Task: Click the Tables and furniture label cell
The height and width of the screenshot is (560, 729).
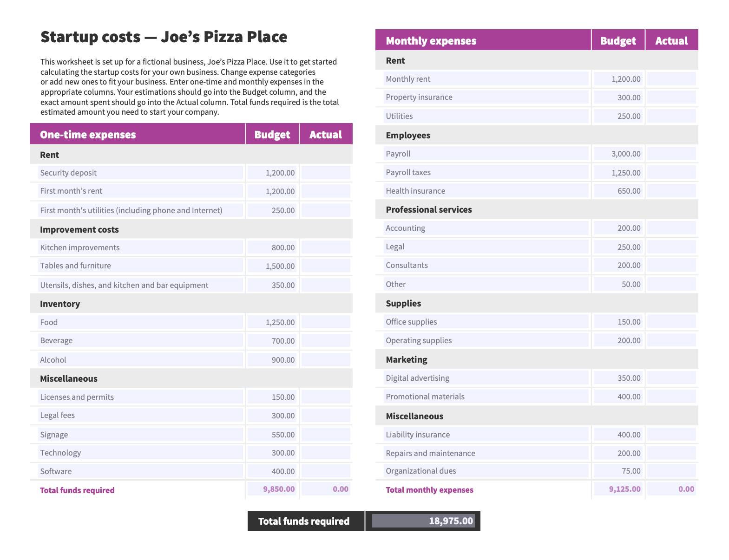Action: pos(140,266)
